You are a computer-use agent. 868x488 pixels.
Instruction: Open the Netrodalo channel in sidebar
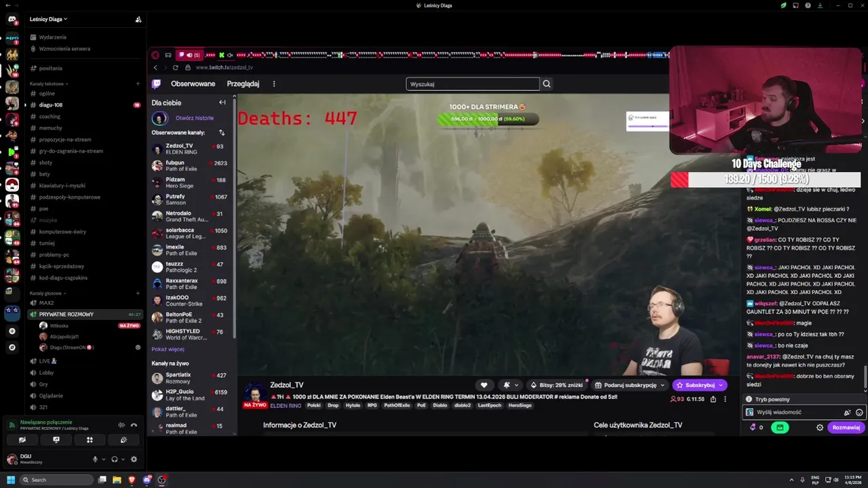(189, 216)
